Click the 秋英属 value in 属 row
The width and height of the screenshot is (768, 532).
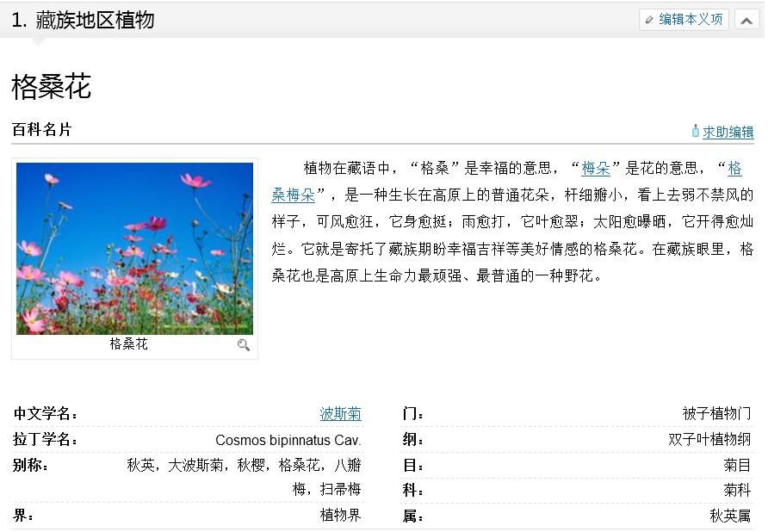(730, 517)
